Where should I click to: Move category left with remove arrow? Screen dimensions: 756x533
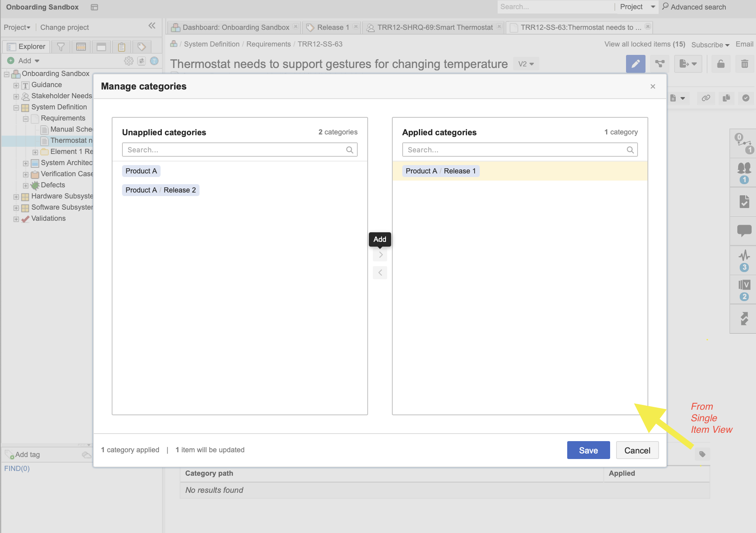tap(380, 273)
